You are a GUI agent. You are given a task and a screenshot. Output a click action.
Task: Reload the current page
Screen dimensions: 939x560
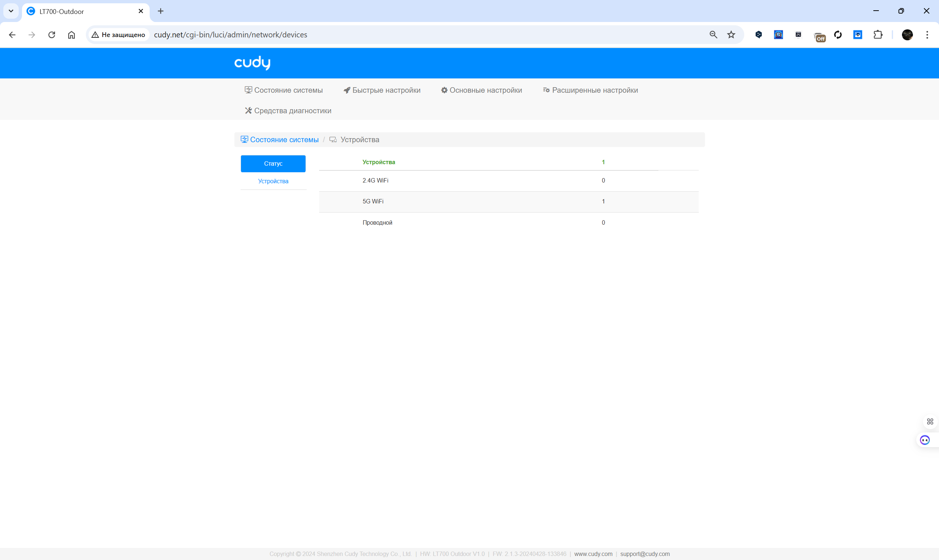(52, 35)
